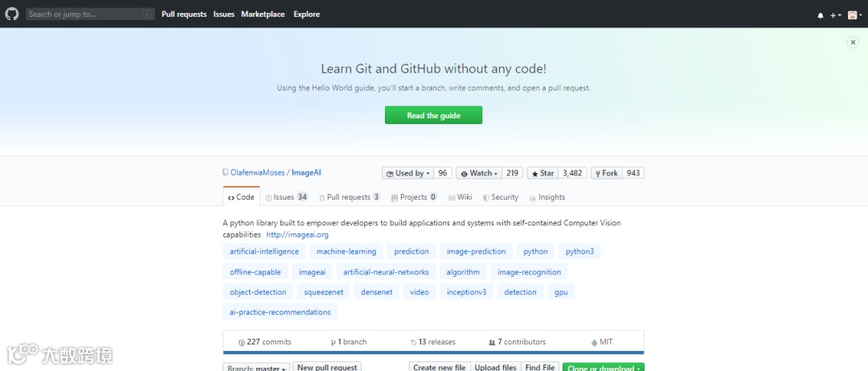Switch to the Wiki tab
The width and height of the screenshot is (868, 371).
[461, 197]
